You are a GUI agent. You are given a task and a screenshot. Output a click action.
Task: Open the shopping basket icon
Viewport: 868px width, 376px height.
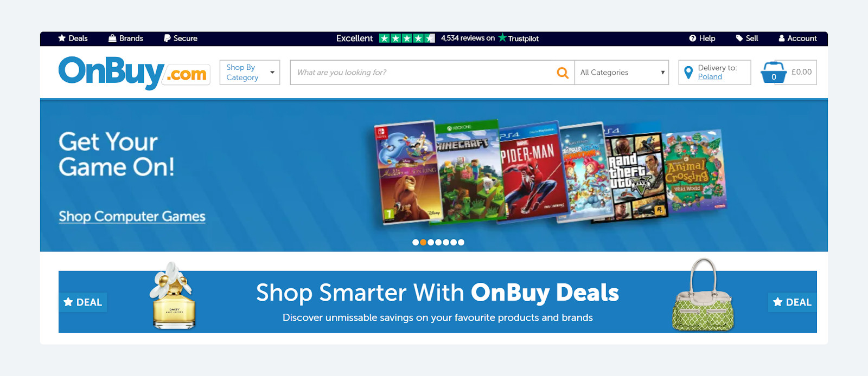(x=774, y=72)
